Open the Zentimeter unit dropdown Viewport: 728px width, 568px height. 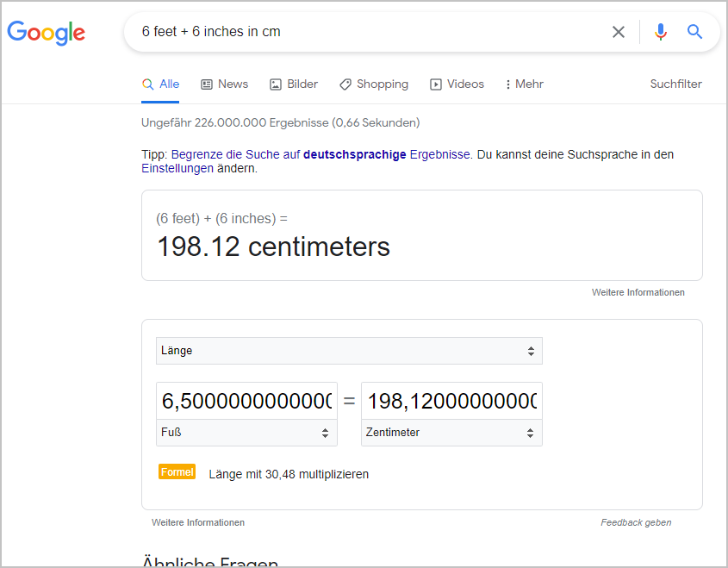[x=451, y=432]
